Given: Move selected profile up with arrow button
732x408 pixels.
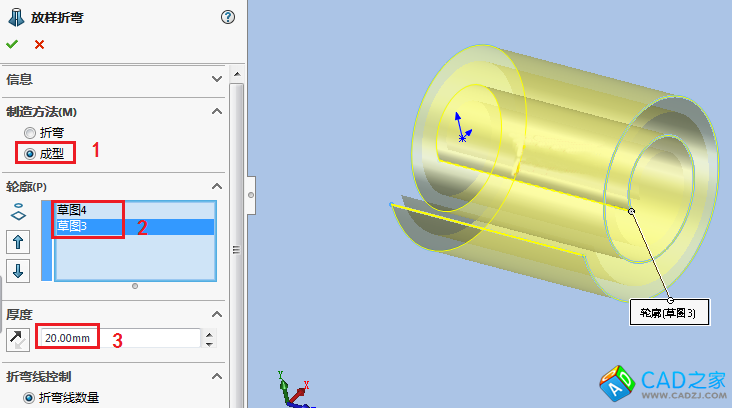Looking at the screenshot, I should click(x=18, y=241).
